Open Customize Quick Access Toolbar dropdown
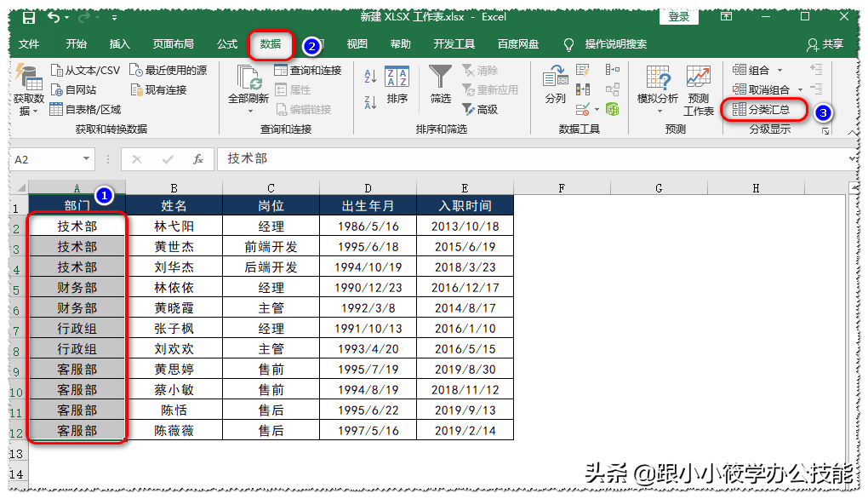Image resolution: width=868 pixels, height=499 pixels. click(115, 18)
